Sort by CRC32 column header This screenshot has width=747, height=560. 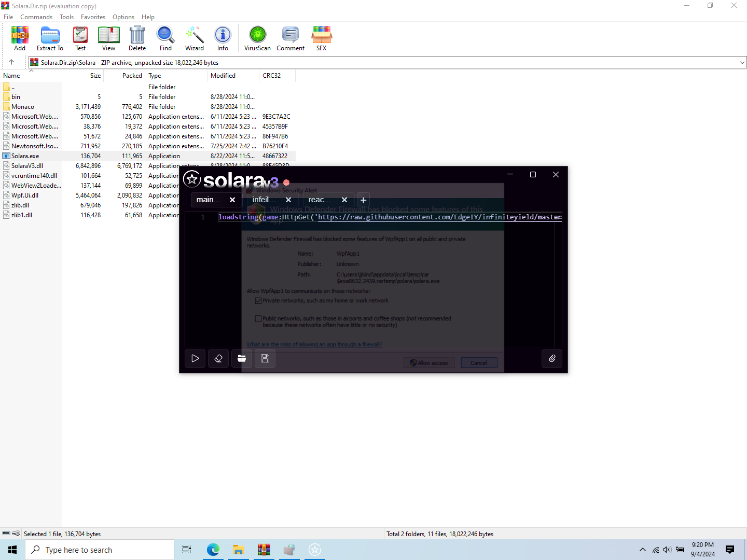point(277,76)
